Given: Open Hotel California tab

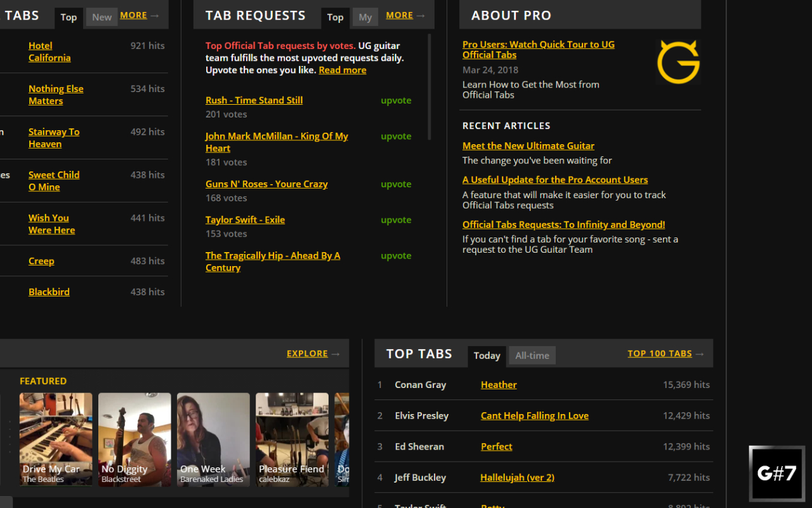Looking at the screenshot, I should 49,51.
